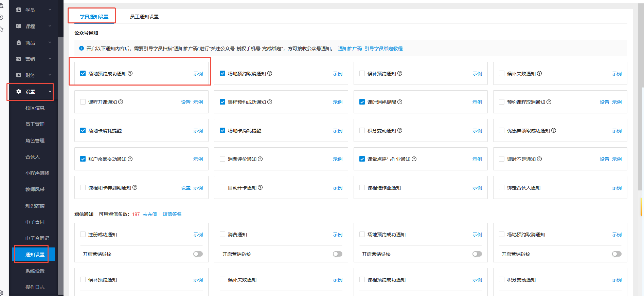Uncheck 场地预约成功通知 in 公众号通知

pos(83,73)
